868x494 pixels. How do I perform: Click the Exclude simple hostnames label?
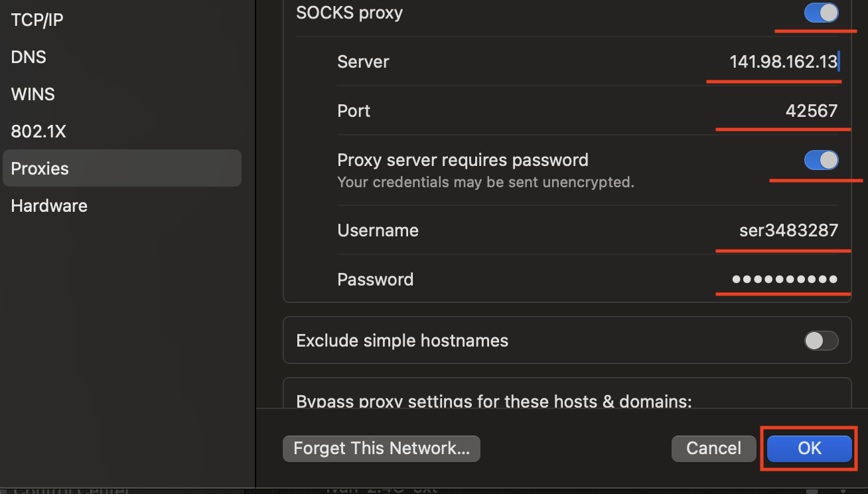402,341
